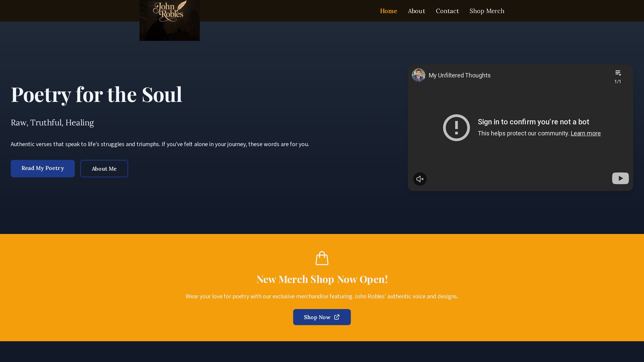The image size is (644, 362).
Task: Open the About page from the navbar
Action: coord(416,11)
